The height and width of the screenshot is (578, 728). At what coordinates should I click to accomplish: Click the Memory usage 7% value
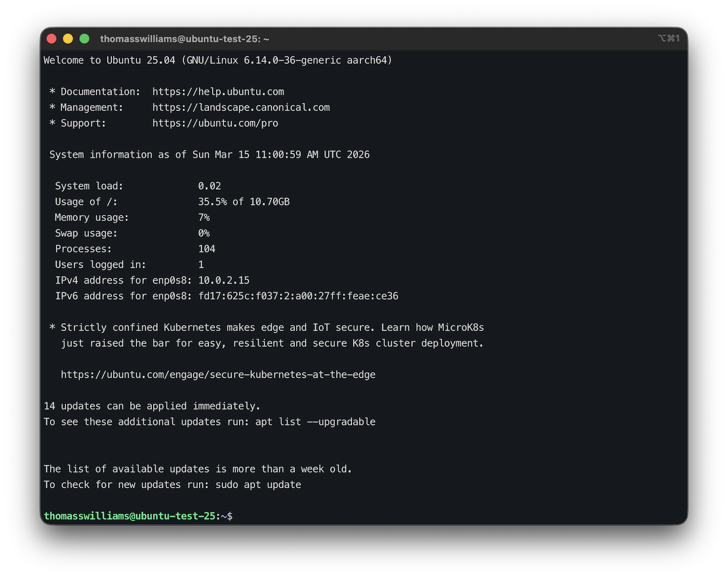click(204, 217)
